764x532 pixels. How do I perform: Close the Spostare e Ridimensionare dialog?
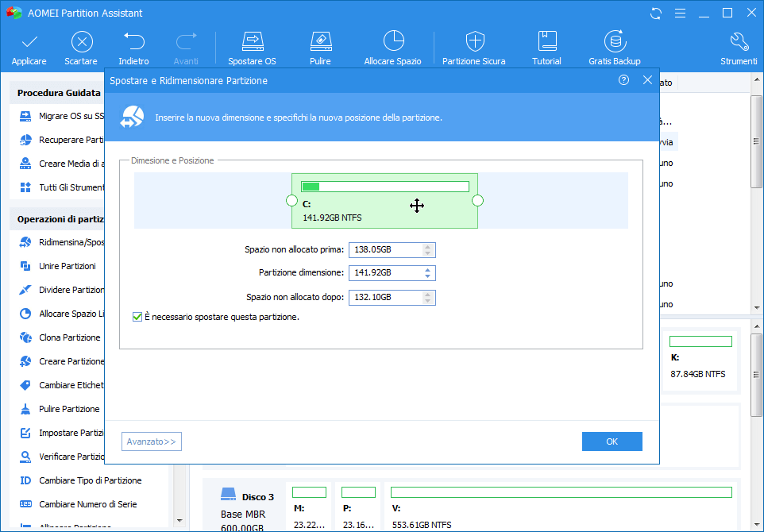pyautogui.click(x=647, y=80)
